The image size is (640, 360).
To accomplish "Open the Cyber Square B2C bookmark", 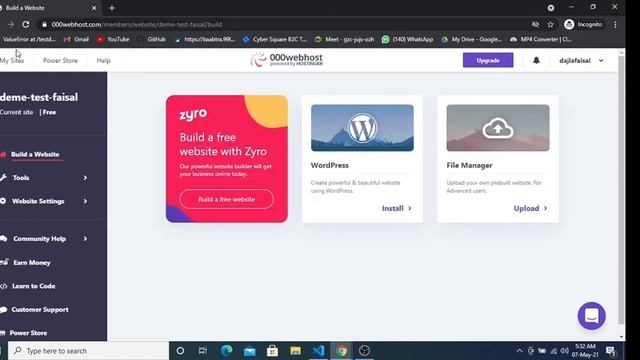I will pos(274,39).
